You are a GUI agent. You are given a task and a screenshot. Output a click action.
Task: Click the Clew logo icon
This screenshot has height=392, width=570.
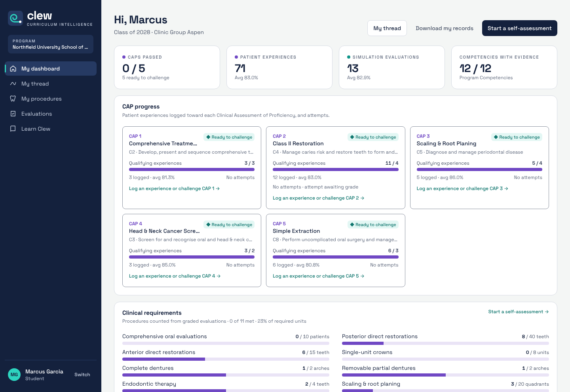point(15,18)
